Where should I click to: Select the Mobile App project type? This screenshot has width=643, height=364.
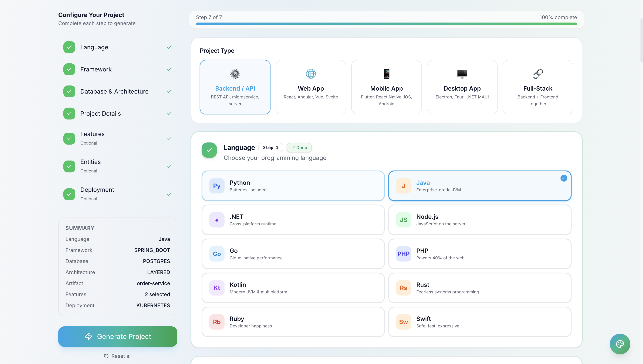tap(387, 87)
